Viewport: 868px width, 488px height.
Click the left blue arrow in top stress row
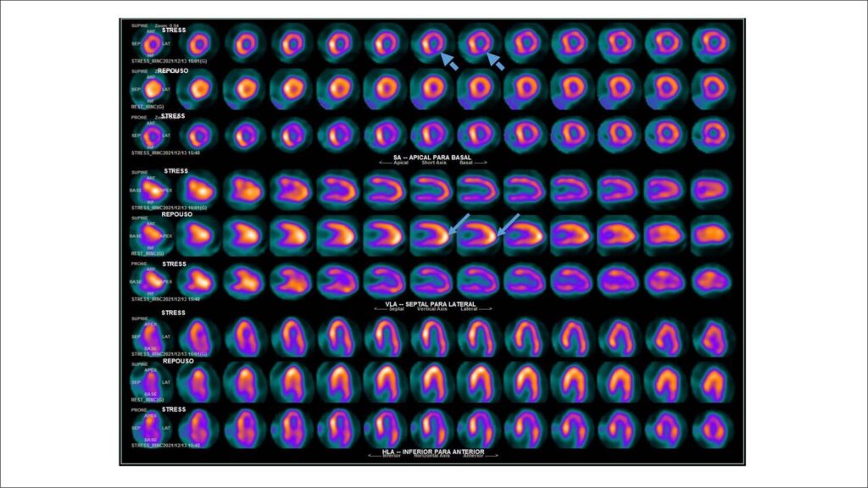450,62
